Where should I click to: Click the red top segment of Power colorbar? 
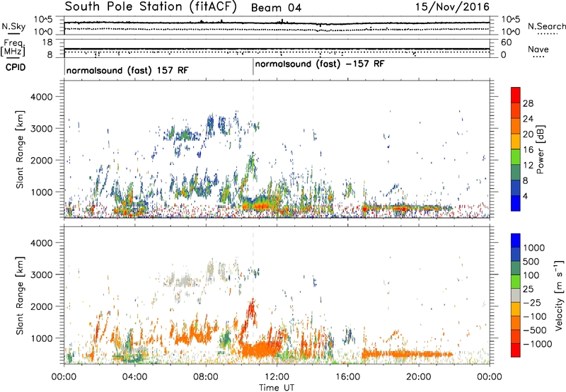click(x=516, y=95)
